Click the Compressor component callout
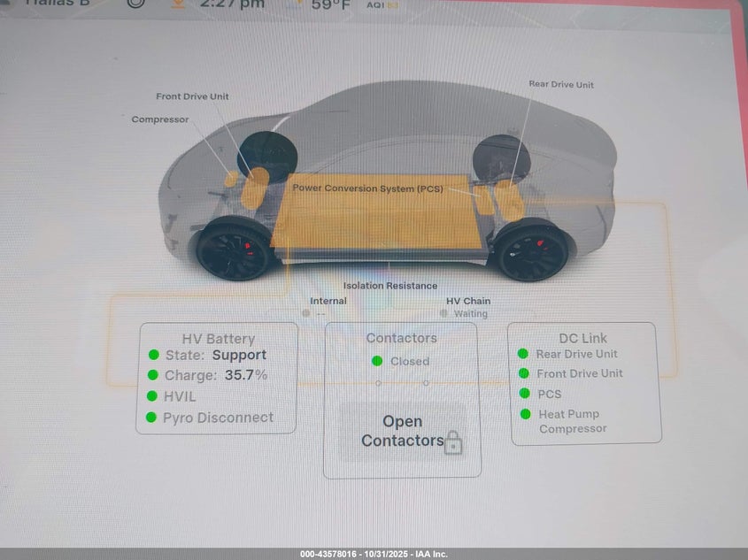This screenshot has height=560, width=748. coord(159,119)
